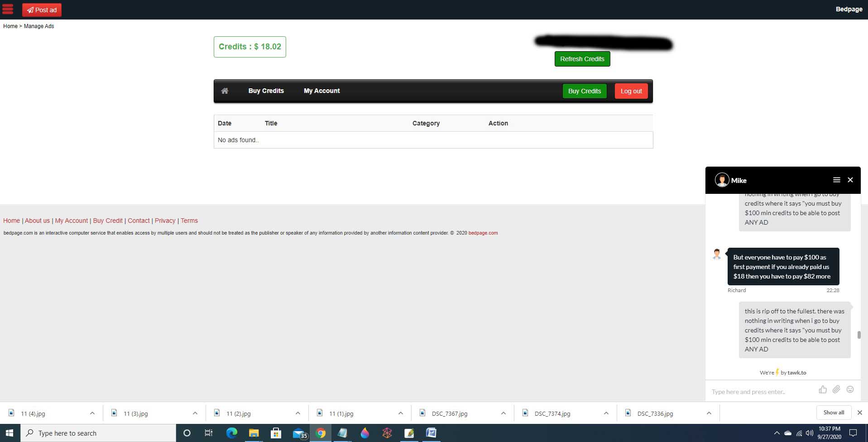This screenshot has height=442, width=868.
Task: Open downloaded file DSC_7367.jpg
Action: [x=449, y=413]
